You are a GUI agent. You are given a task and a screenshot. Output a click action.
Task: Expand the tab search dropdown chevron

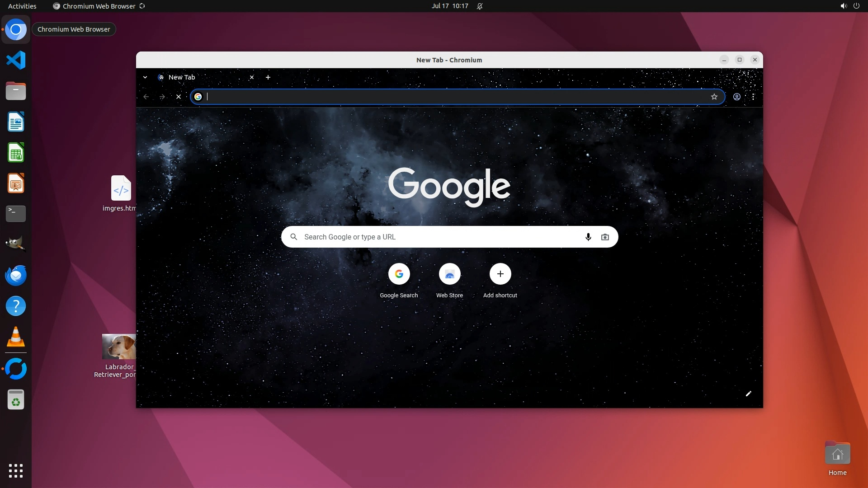(145, 77)
